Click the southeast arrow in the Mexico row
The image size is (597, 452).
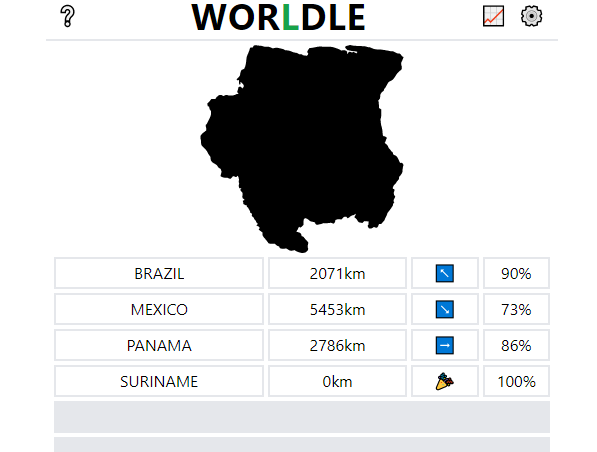click(x=444, y=309)
